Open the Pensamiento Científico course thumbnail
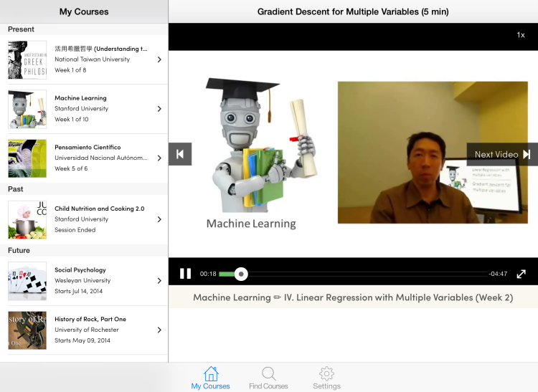 pos(27,158)
